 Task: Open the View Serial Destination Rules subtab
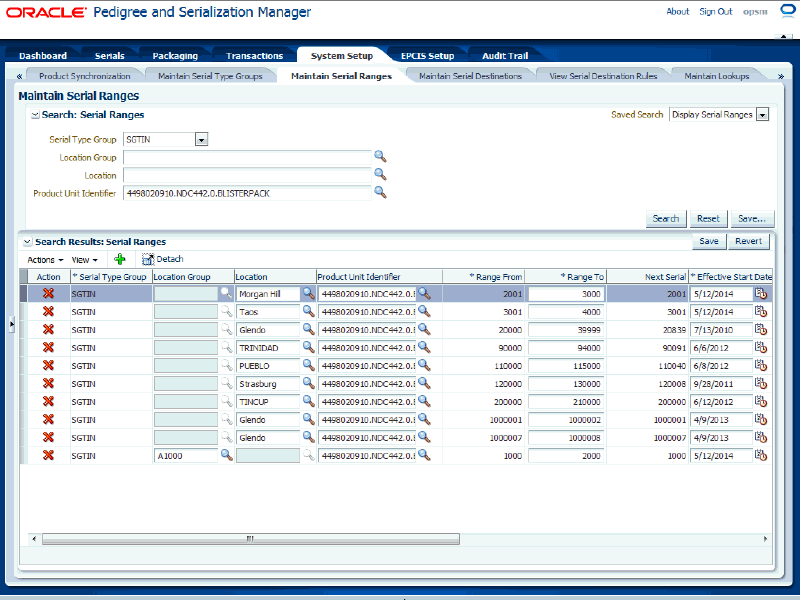[603, 76]
